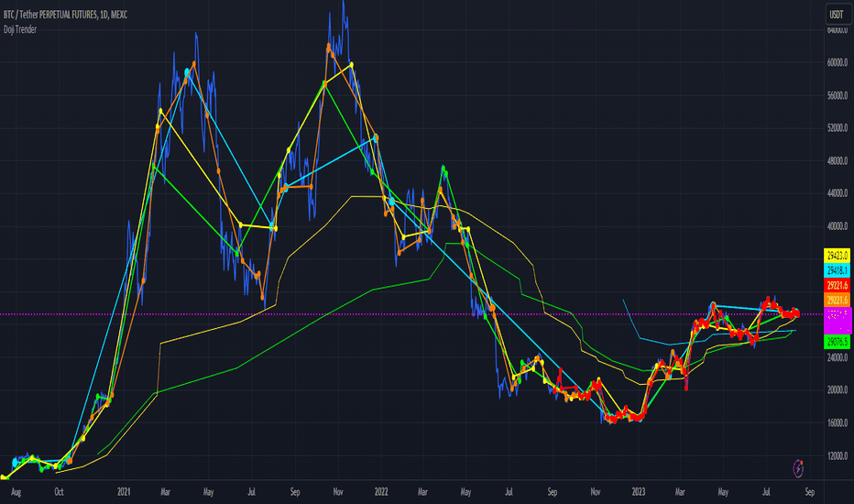Click the orange 29221.6 price label
This screenshot has height=504, width=854.
click(838, 300)
